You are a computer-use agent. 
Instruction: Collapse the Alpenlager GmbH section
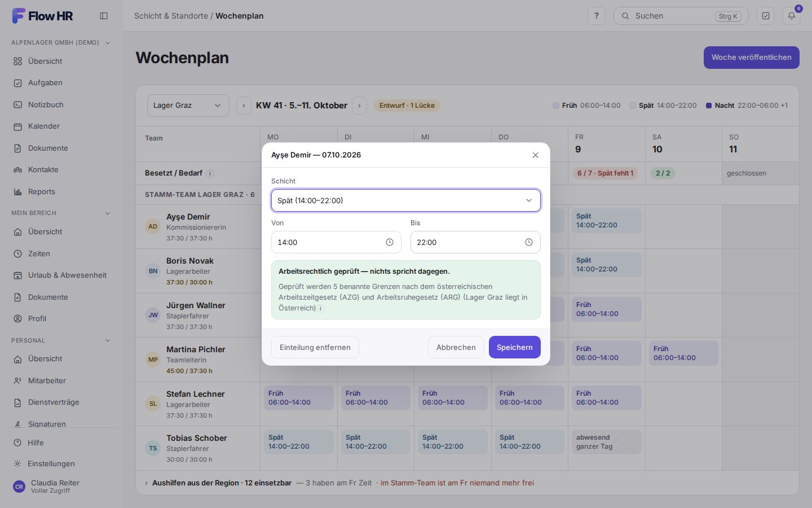108,42
